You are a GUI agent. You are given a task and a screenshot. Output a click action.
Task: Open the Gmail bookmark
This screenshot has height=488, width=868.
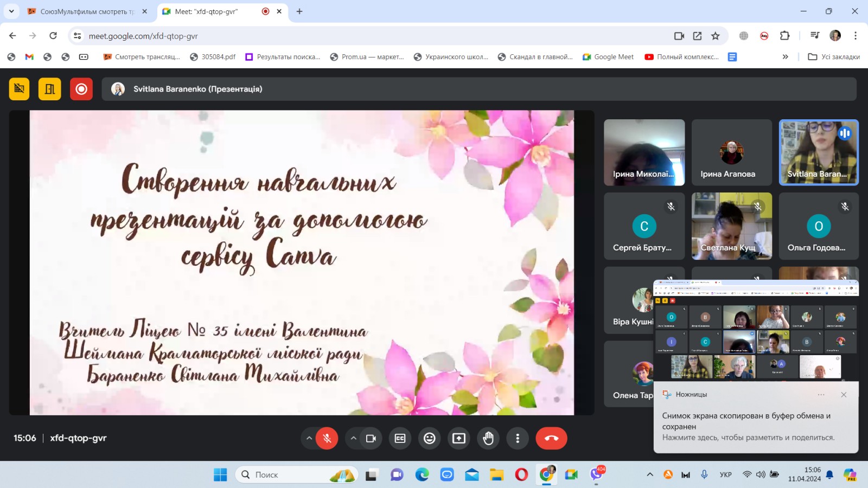point(29,57)
